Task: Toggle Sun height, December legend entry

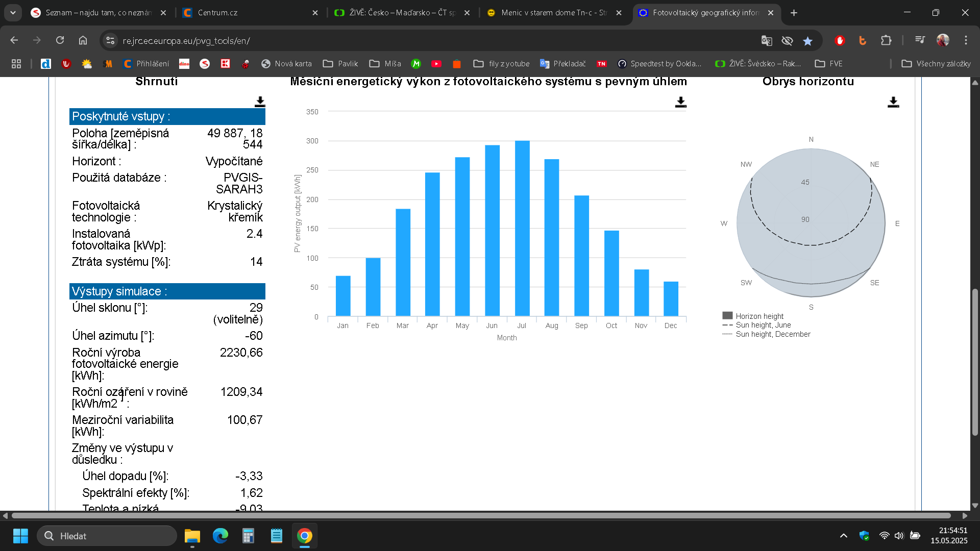Action: tap(772, 334)
